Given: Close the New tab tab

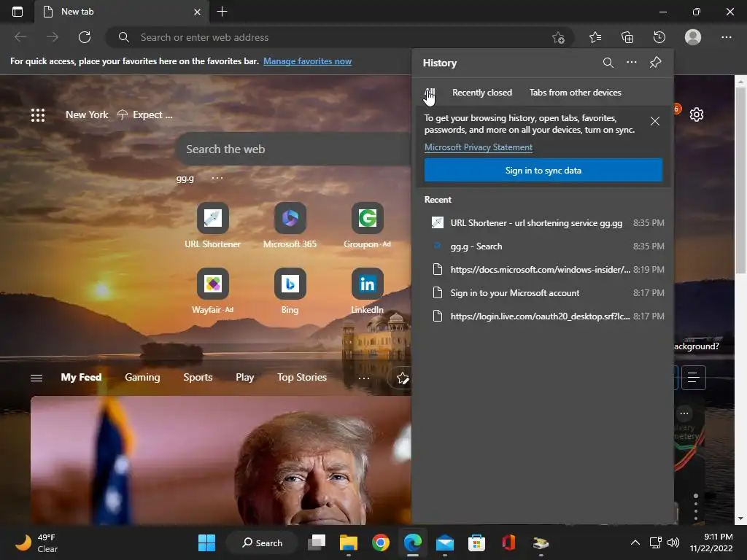Looking at the screenshot, I should click(x=197, y=12).
